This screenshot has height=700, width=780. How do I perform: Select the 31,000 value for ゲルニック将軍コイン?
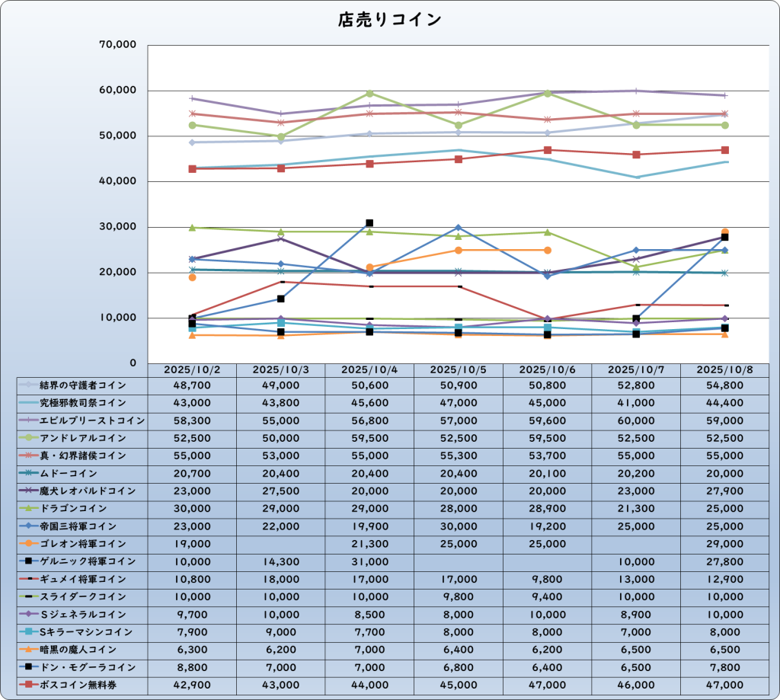click(369, 561)
